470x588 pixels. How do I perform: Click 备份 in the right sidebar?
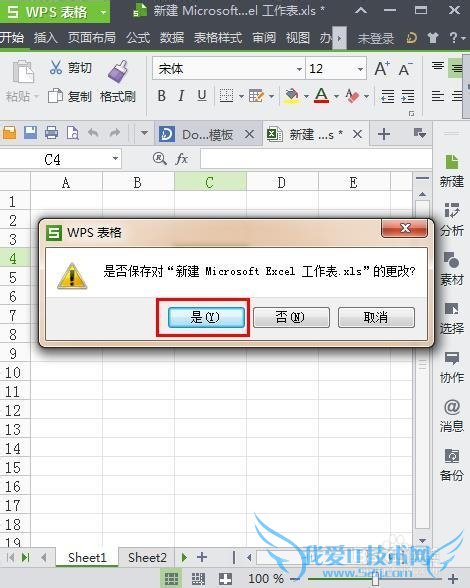[452, 465]
